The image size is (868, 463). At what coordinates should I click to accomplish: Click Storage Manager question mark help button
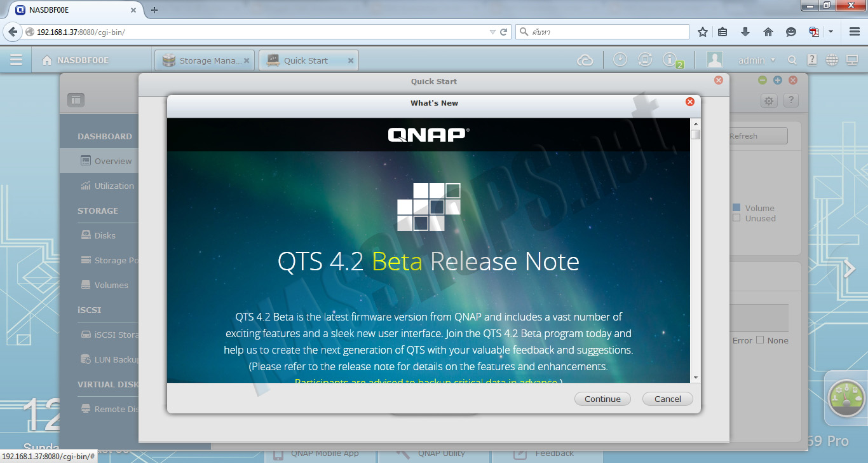[790, 100]
